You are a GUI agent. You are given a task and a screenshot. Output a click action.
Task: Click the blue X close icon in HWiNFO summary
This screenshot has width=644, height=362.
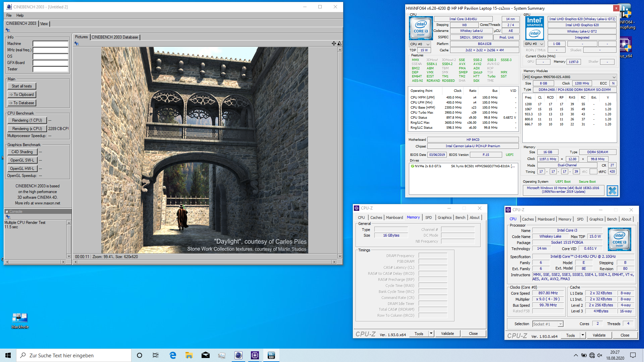[x=612, y=190]
